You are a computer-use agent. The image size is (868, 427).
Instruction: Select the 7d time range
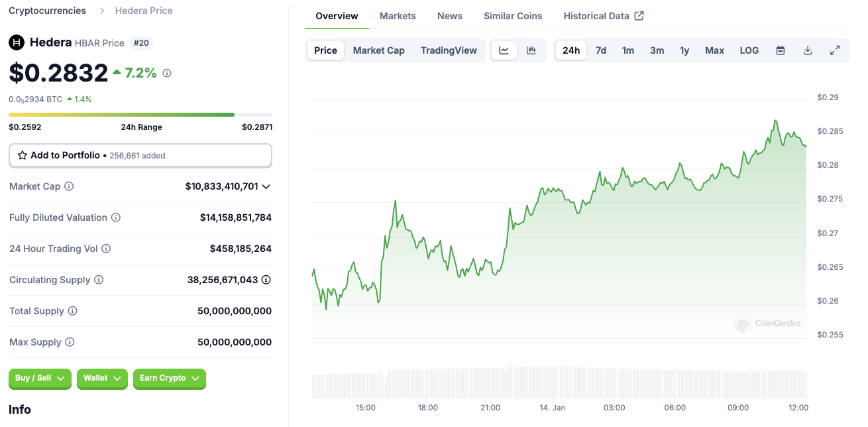click(601, 50)
